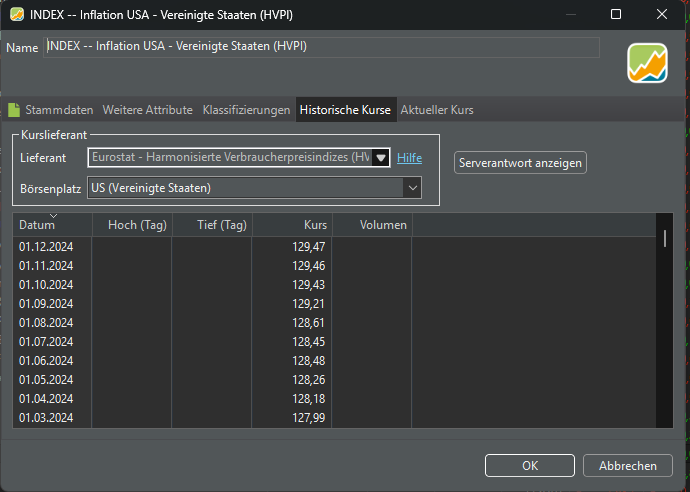Click the Portfolio Performance logo icon

click(x=647, y=64)
